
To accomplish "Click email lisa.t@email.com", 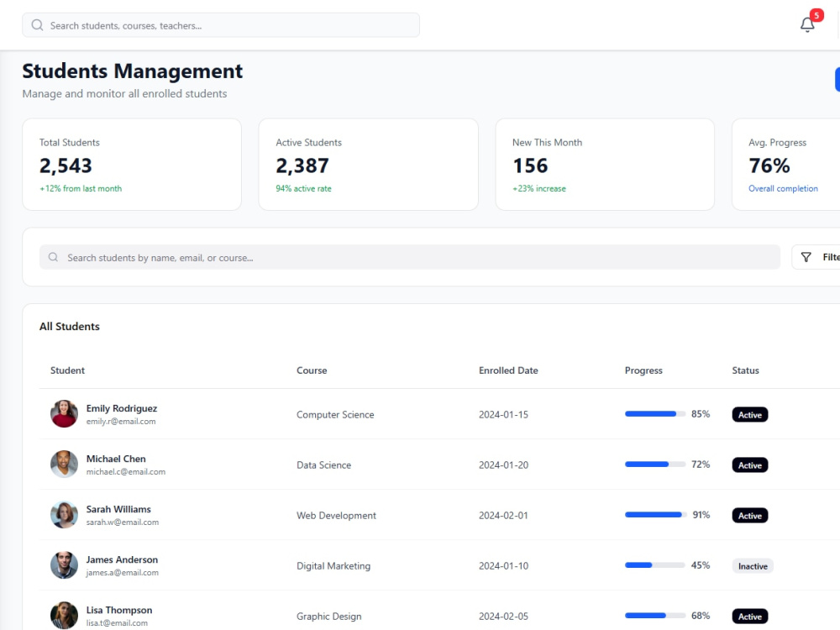I will [x=117, y=622].
